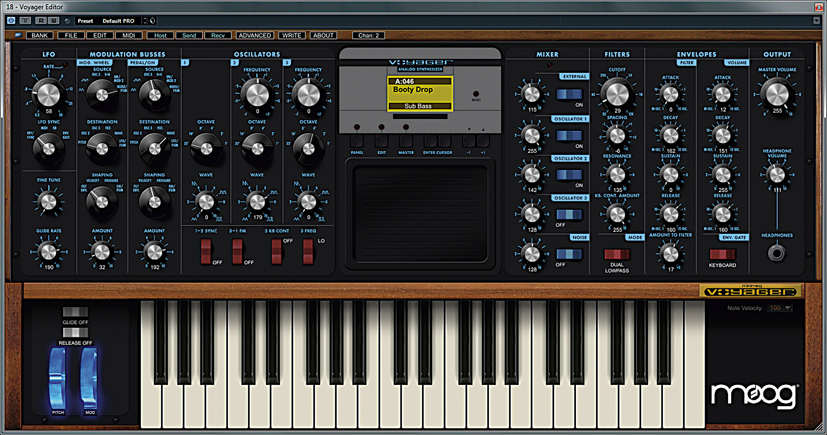Click the HEADPHONE VOLUME knob

pyautogui.click(x=776, y=174)
